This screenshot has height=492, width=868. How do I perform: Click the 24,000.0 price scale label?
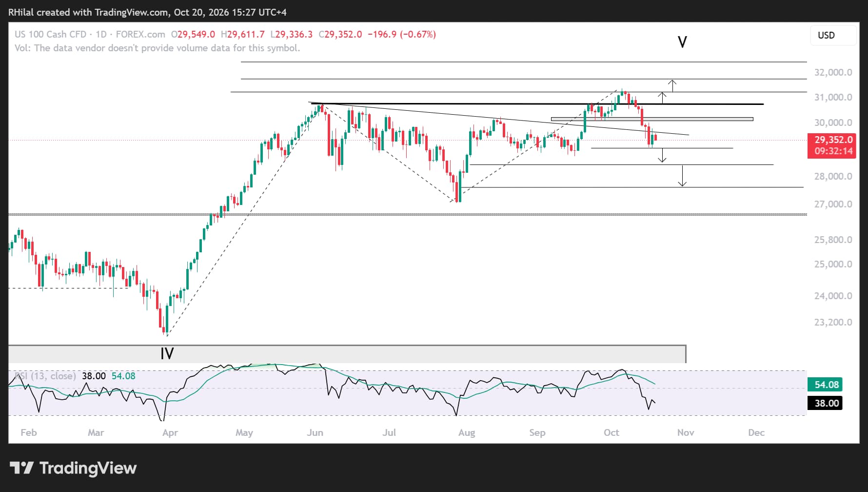833,296
